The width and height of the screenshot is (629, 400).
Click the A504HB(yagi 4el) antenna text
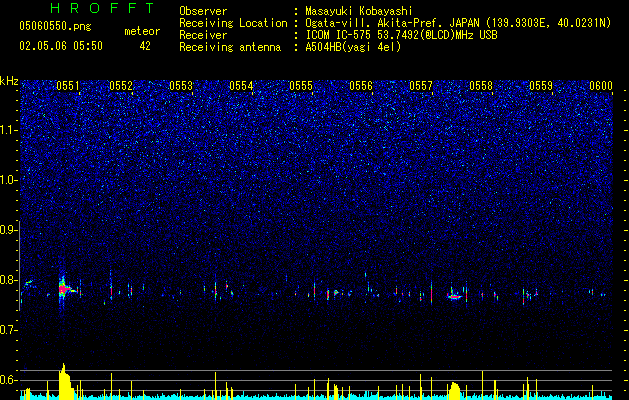(x=353, y=47)
